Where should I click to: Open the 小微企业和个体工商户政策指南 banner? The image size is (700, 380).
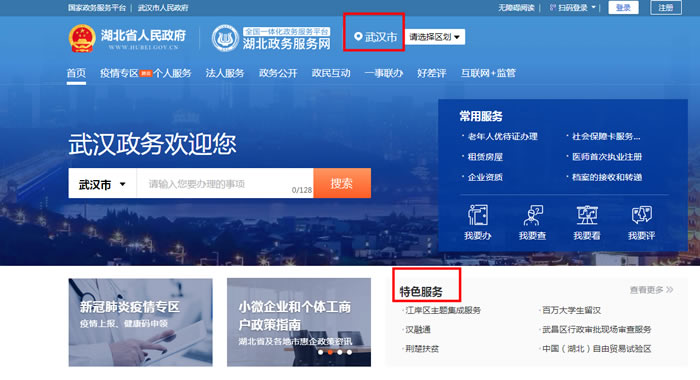tap(299, 322)
